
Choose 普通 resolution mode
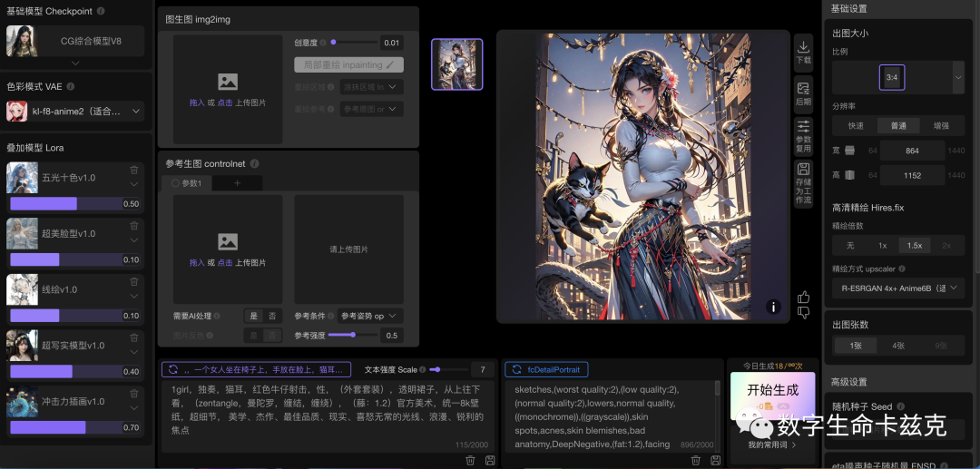[898, 125]
